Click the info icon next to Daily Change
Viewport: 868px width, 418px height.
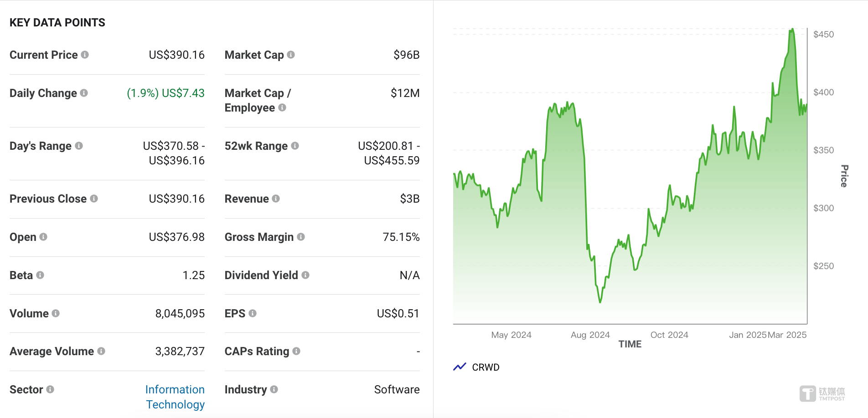84,93
